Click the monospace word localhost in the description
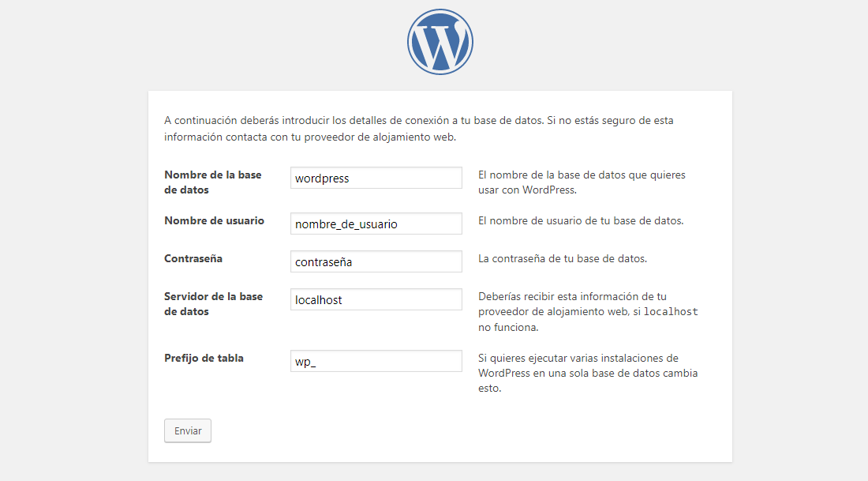The height and width of the screenshot is (481, 868). pyautogui.click(x=671, y=311)
